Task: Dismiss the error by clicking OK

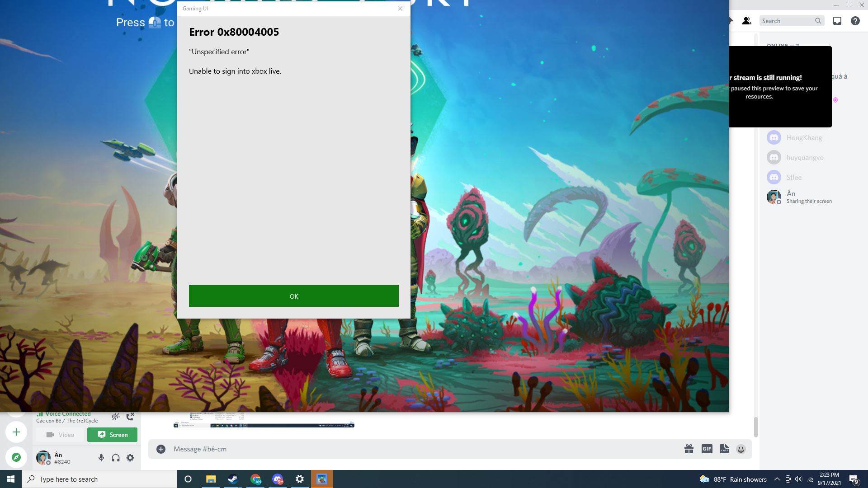Action: click(293, 296)
